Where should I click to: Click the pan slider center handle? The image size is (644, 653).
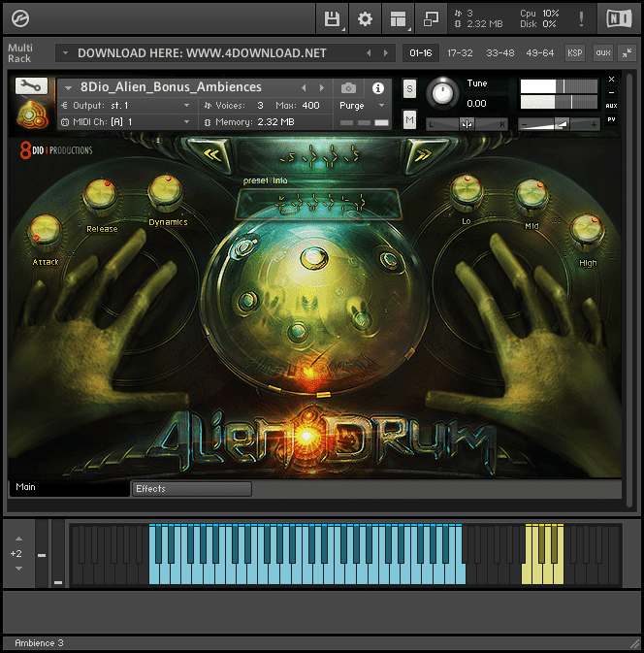[467, 124]
